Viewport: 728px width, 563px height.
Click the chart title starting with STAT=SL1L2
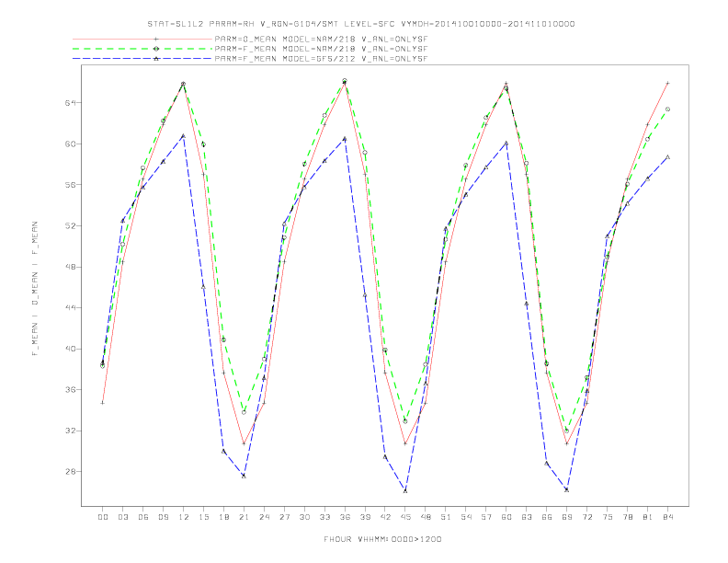point(361,24)
